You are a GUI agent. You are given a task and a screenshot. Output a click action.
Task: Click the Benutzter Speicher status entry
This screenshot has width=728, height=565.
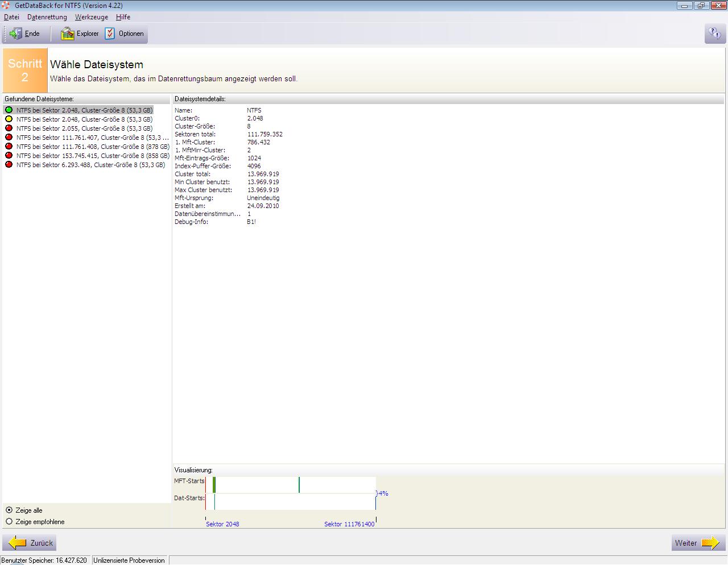tap(44, 560)
